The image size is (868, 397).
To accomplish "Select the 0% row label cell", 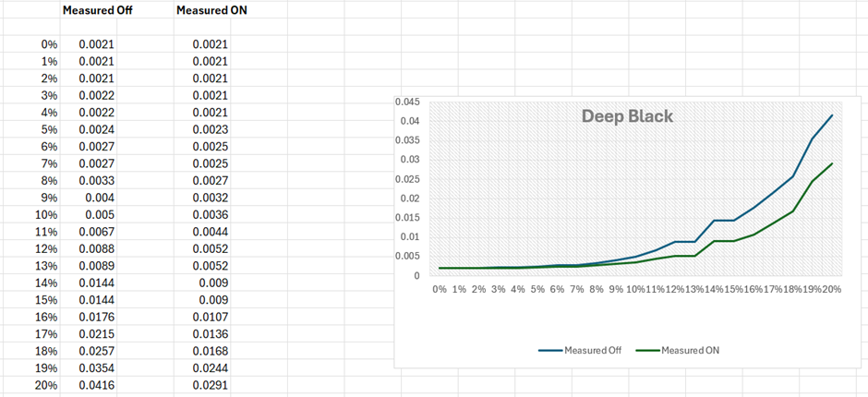I will [x=48, y=44].
